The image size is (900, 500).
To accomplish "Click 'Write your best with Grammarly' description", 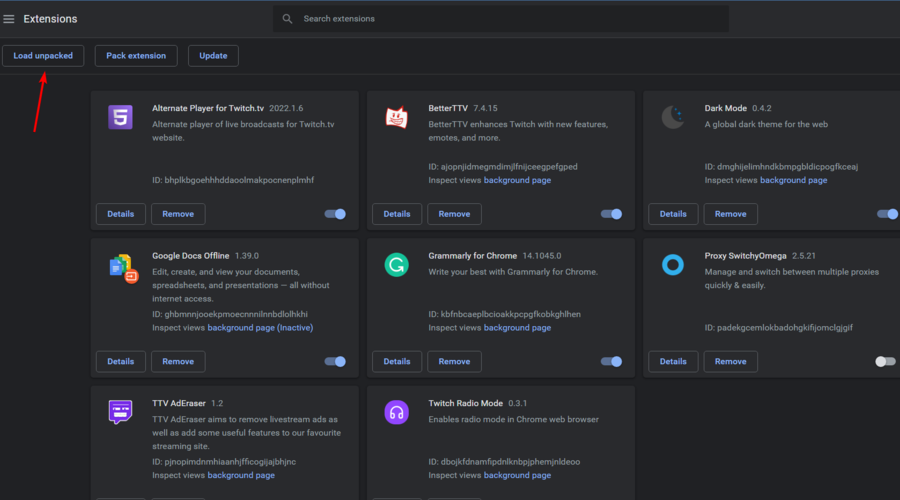I will 513,272.
